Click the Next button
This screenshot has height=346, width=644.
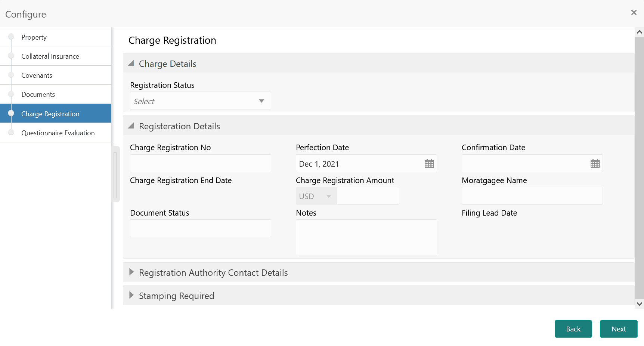[618, 328]
